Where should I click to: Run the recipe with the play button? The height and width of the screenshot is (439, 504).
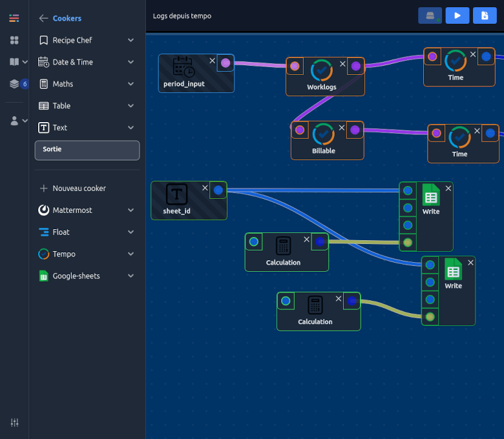point(457,15)
